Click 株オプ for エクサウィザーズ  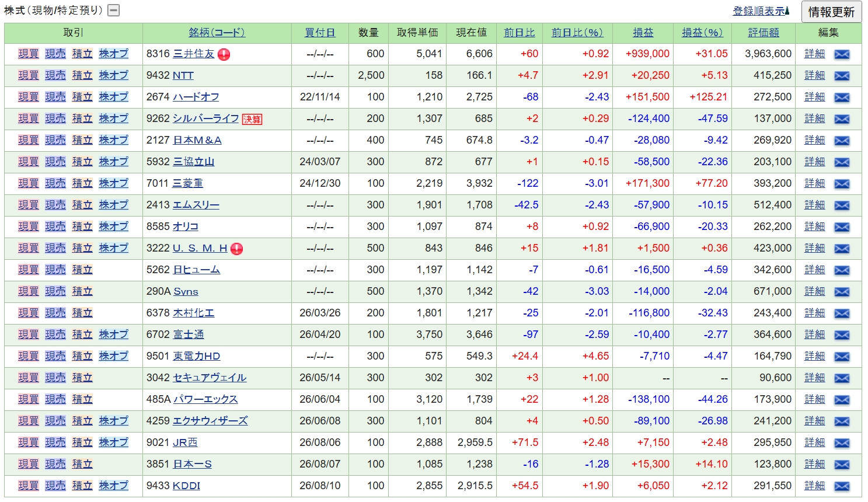click(113, 421)
